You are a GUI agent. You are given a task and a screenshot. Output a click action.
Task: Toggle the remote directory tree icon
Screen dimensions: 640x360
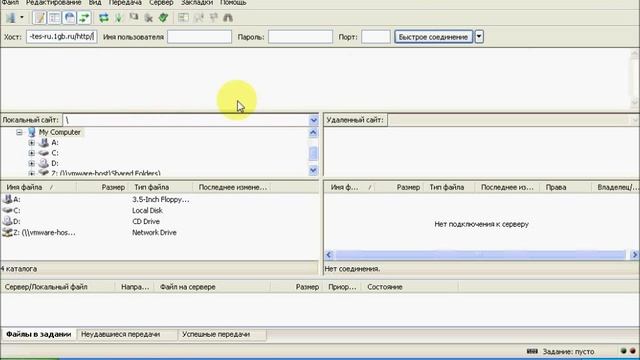tap(69, 18)
